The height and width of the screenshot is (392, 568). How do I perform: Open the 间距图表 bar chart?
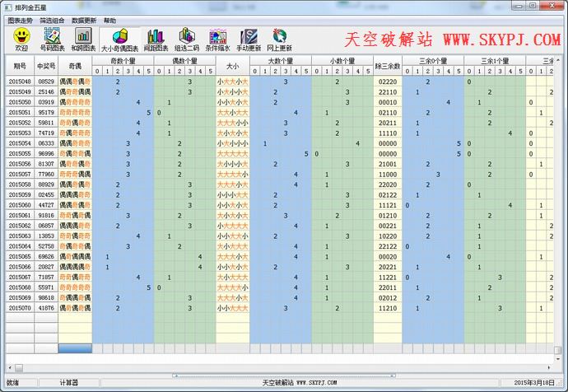(155, 38)
